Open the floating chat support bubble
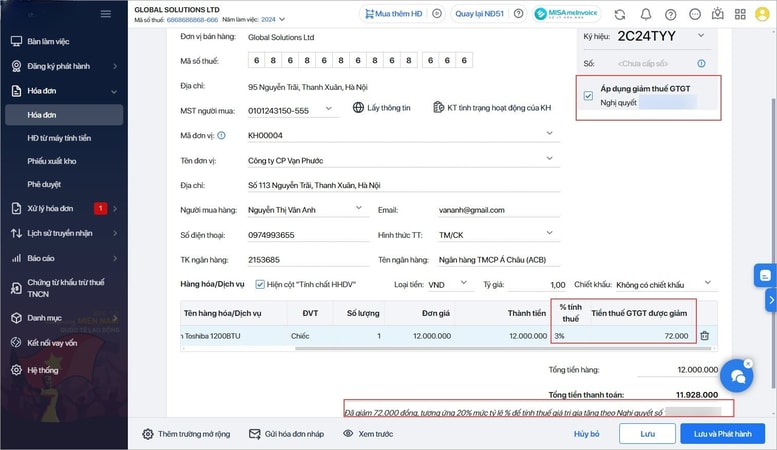Screen dimensions: 777x450 (737, 376)
